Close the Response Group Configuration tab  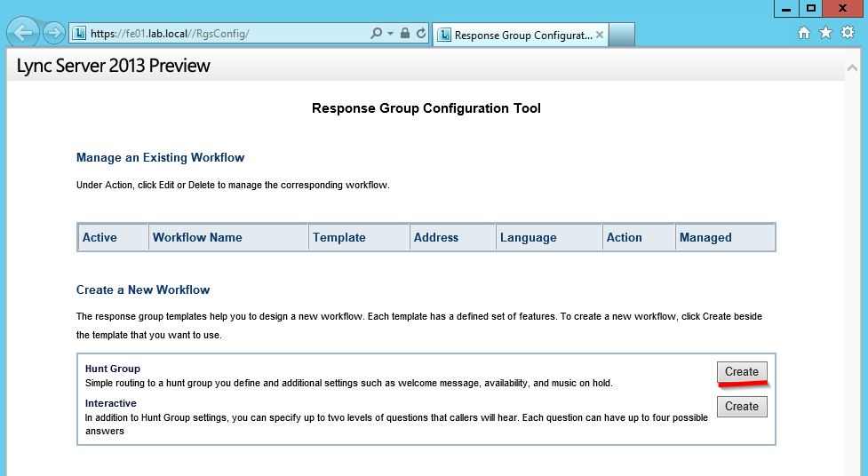(x=600, y=35)
